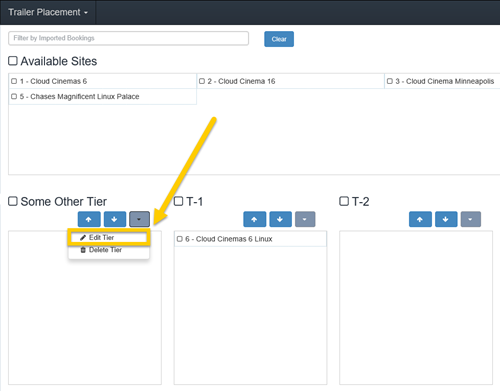The width and height of the screenshot is (500, 391).
Task: Select all Available Sites checkbox
Action: 13,61
